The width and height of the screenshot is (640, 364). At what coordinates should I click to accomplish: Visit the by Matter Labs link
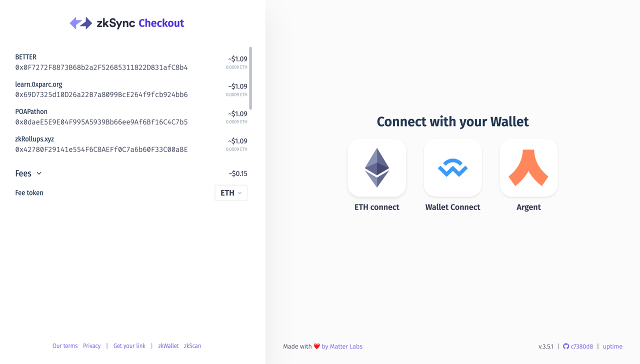[x=342, y=346]
